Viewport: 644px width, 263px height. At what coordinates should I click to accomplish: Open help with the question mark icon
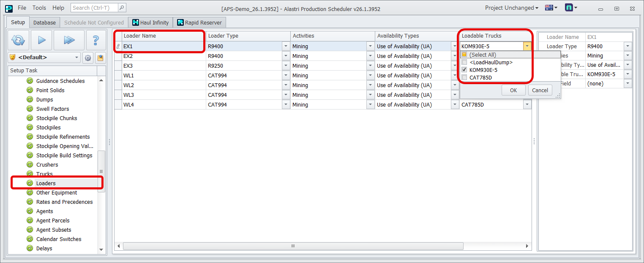pyautogui.click(x=96, y=40)
